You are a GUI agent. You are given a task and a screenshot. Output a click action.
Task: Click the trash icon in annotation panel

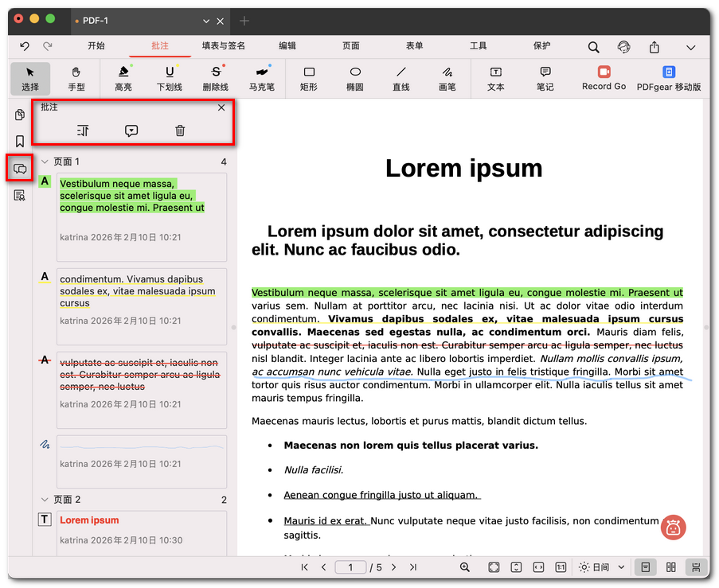[180, 130]
